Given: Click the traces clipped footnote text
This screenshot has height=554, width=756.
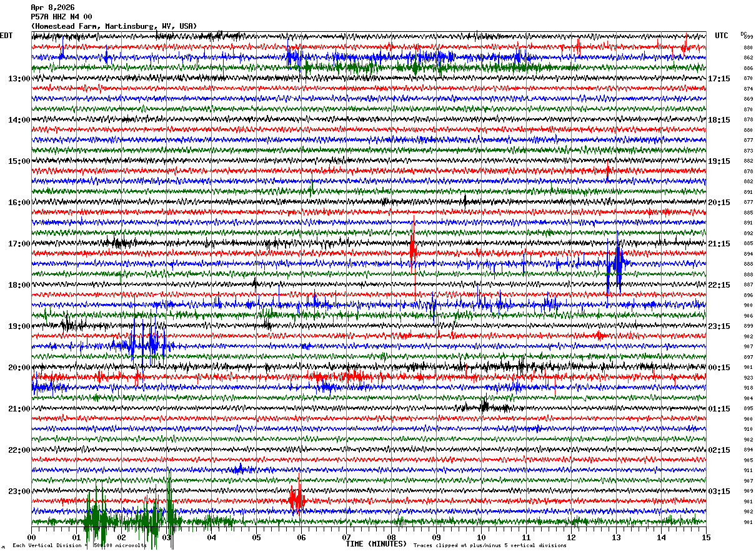Looking at the screenshot, I should 490,546.
